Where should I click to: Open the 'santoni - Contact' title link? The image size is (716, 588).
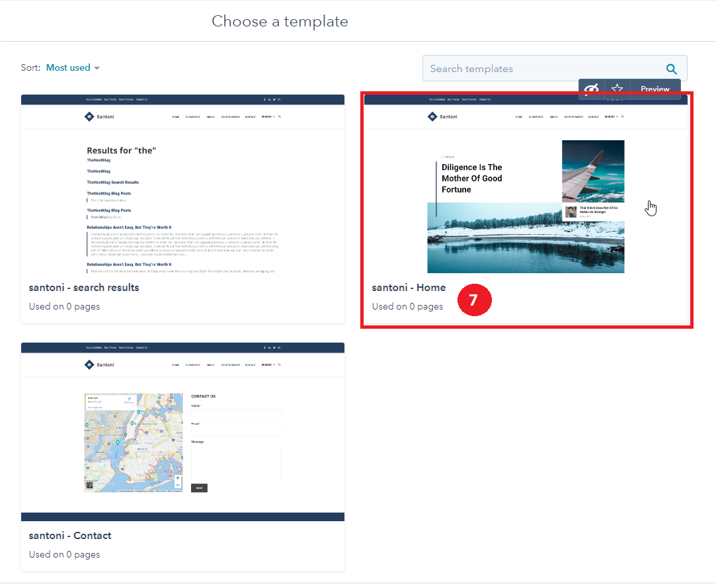coord(70,536)
